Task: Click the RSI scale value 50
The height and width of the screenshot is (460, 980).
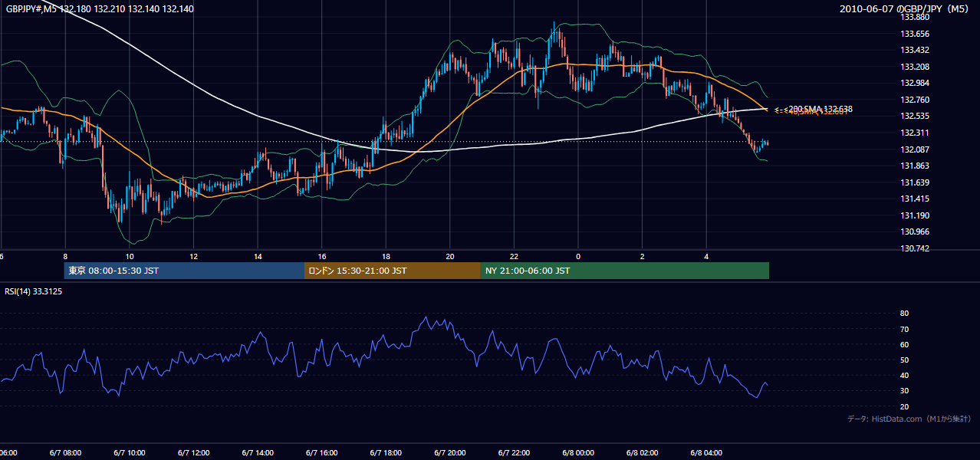Action: 904,360
